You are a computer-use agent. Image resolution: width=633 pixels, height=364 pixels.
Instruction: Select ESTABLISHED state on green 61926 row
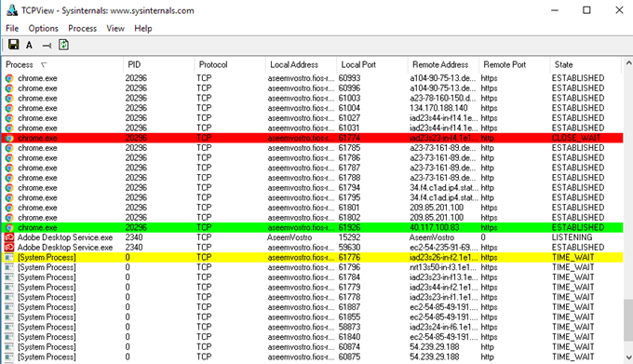[x=578, y=227]
